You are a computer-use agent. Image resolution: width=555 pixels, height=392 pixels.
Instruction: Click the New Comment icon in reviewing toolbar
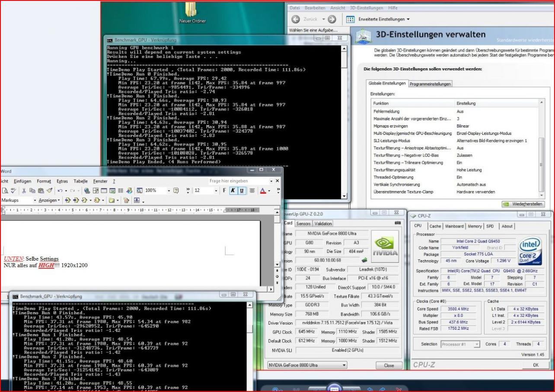(x=111, y=200)
